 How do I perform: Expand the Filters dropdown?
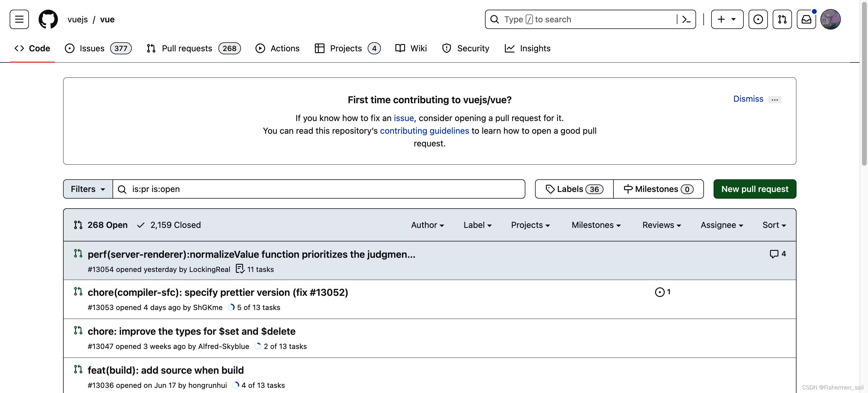[x=88, y=189]
